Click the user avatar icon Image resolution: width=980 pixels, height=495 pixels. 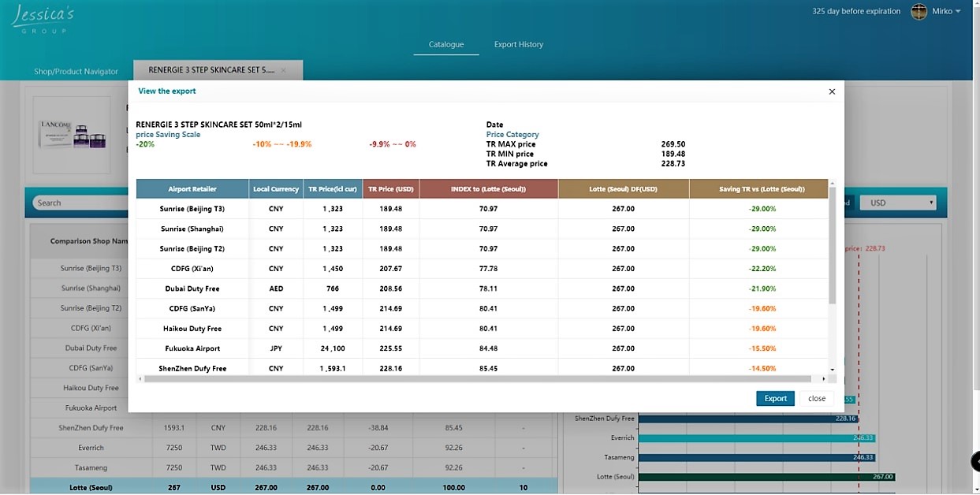pos(919,11)
